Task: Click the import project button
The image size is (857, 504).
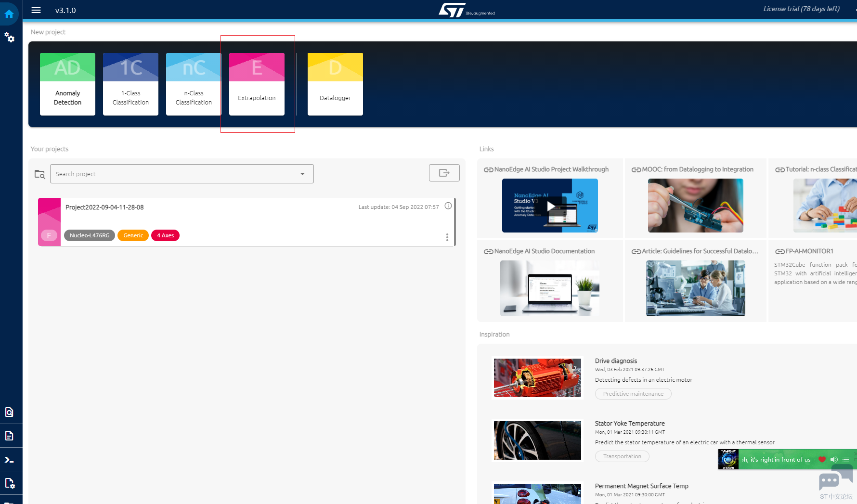Action: click(x=444, y=173)
